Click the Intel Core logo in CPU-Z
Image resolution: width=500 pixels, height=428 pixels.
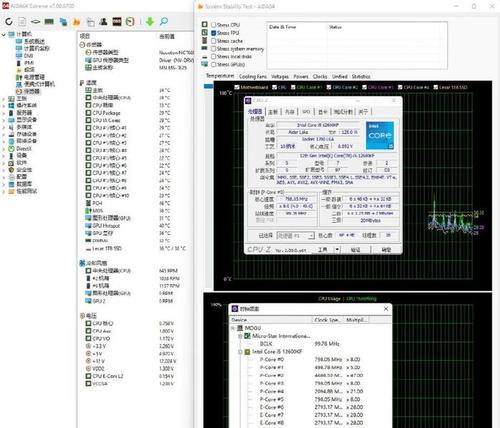380,135
